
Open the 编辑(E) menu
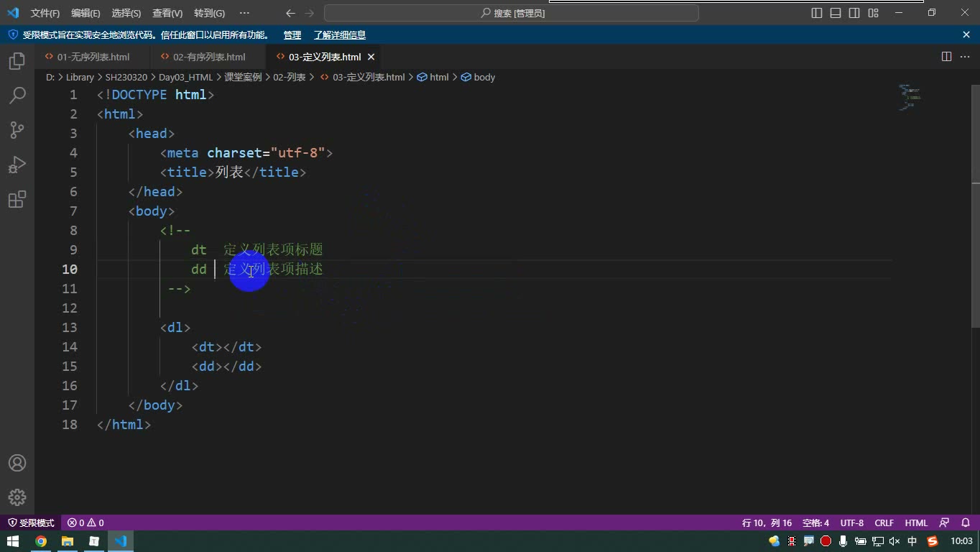85,13
